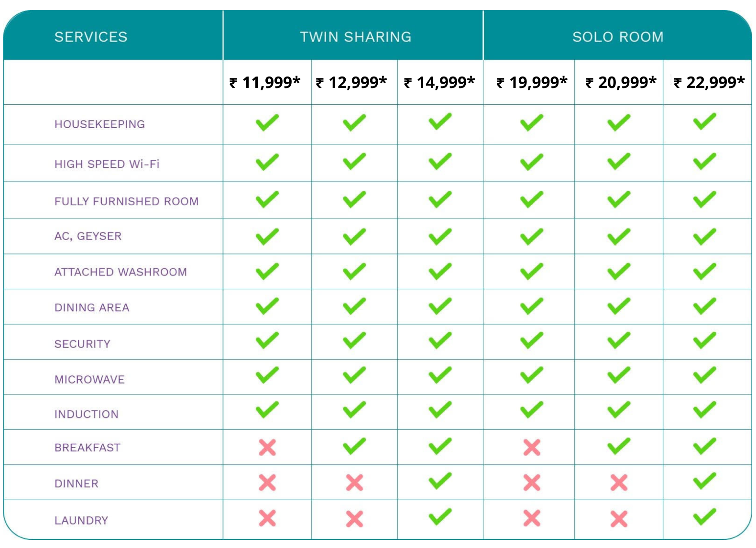Click the SERVICES column header
This screenshot has width=756, height=548.
click(x=91, y=37)
